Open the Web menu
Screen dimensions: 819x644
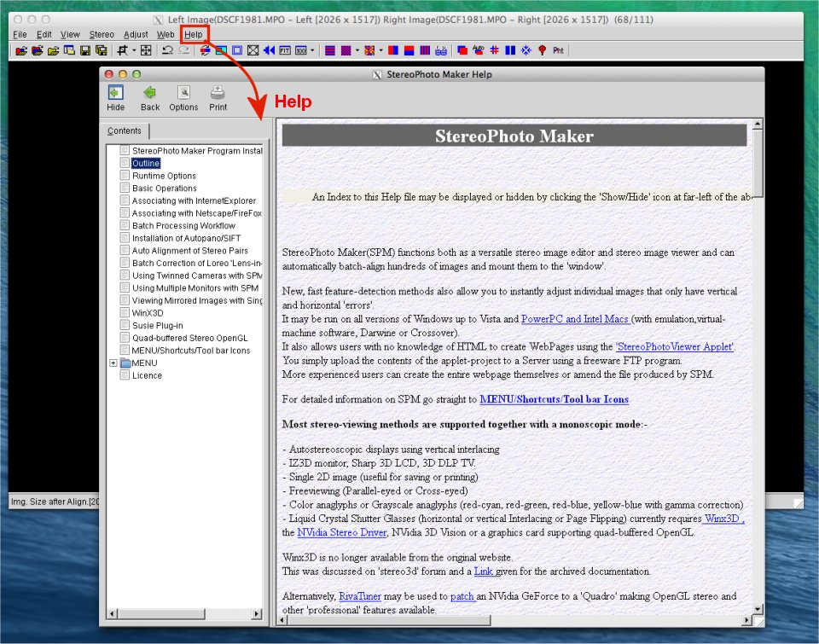point(166,34)
